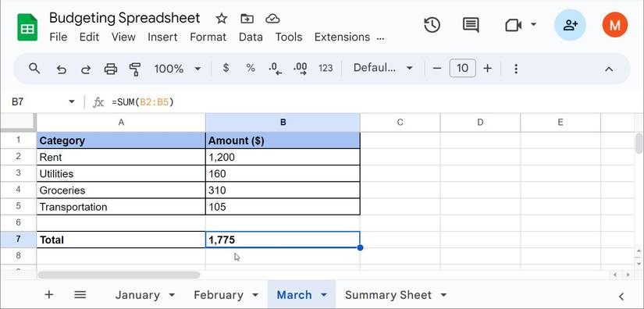Redo the last action
This screenshot has height=309, width=644.
click(x=85, y=69)
